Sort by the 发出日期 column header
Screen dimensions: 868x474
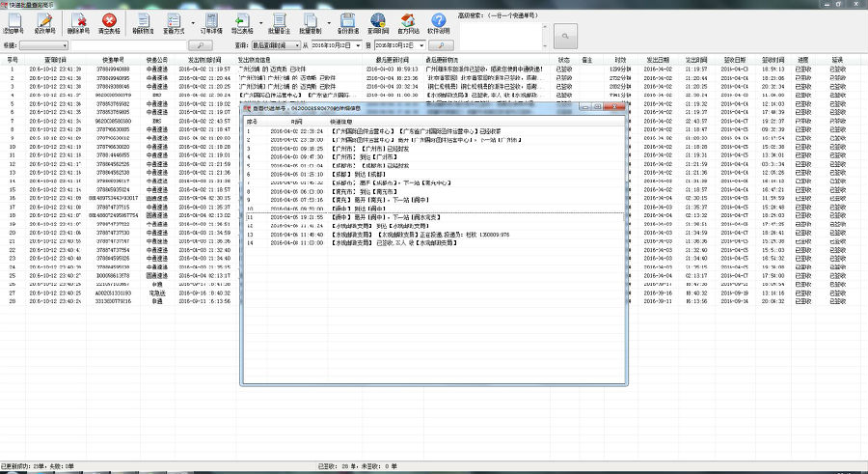pos(658,60)
